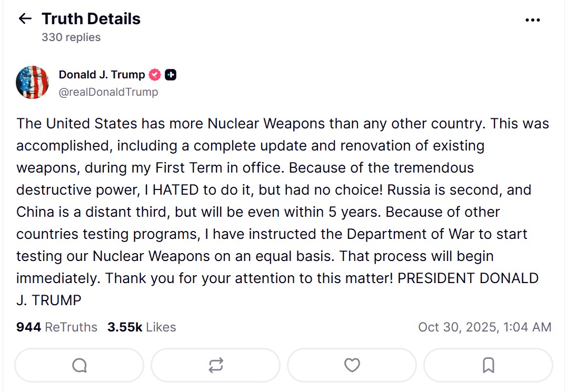Open Donald J. Trump's profile avatar
The height and width of the screenshot is (392, 567).
(32, 83)
